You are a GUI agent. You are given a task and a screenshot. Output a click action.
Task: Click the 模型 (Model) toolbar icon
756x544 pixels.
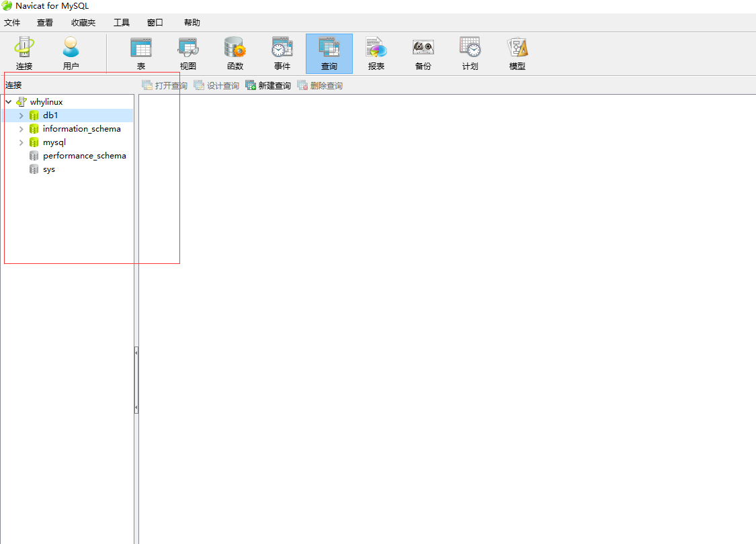(517, 54)
